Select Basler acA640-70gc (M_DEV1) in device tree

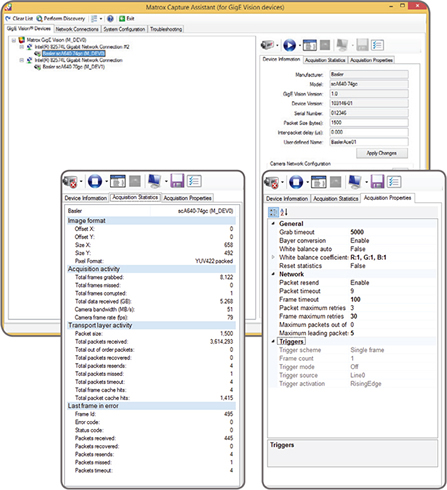click(x=73, y=67)
